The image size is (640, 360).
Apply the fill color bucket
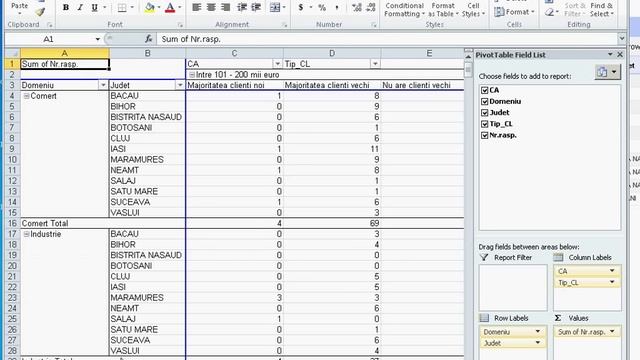pos(149,7)
